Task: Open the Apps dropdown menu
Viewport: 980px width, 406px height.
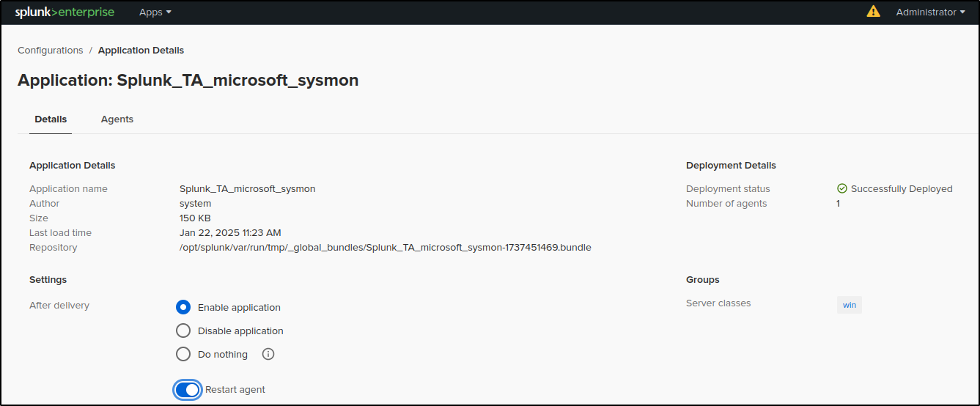Action: coord(155,12)
